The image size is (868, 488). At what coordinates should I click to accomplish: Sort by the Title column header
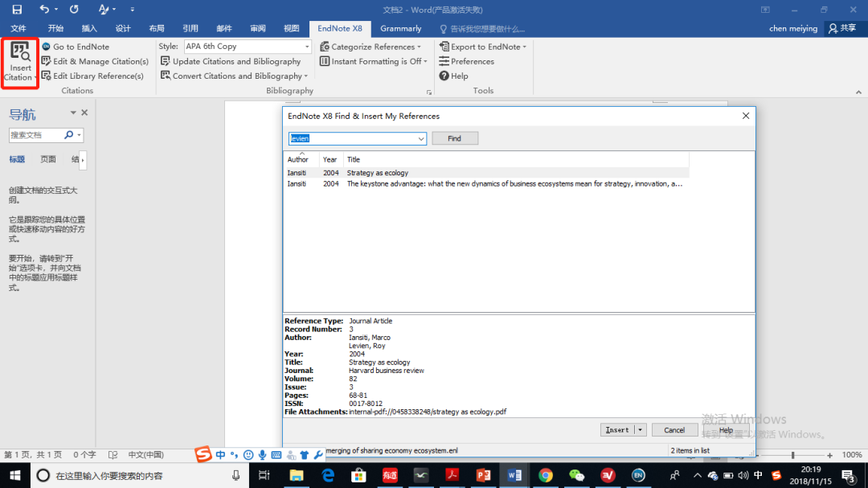516,159
